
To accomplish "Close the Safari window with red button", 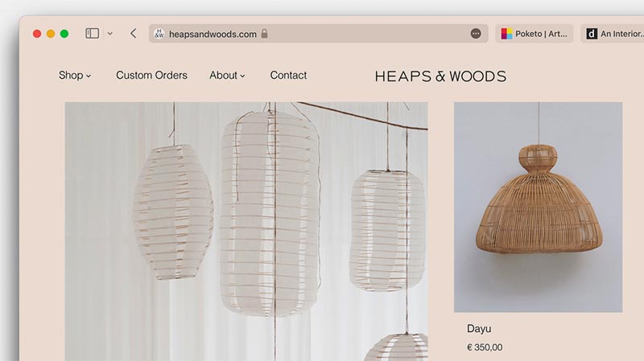I will [x=37, y=34].
